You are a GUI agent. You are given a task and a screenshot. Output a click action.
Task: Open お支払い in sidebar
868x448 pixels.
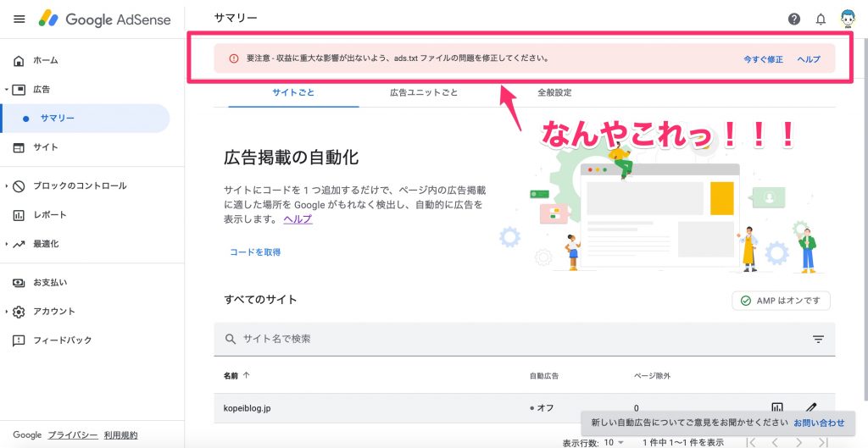pos(50,283)
